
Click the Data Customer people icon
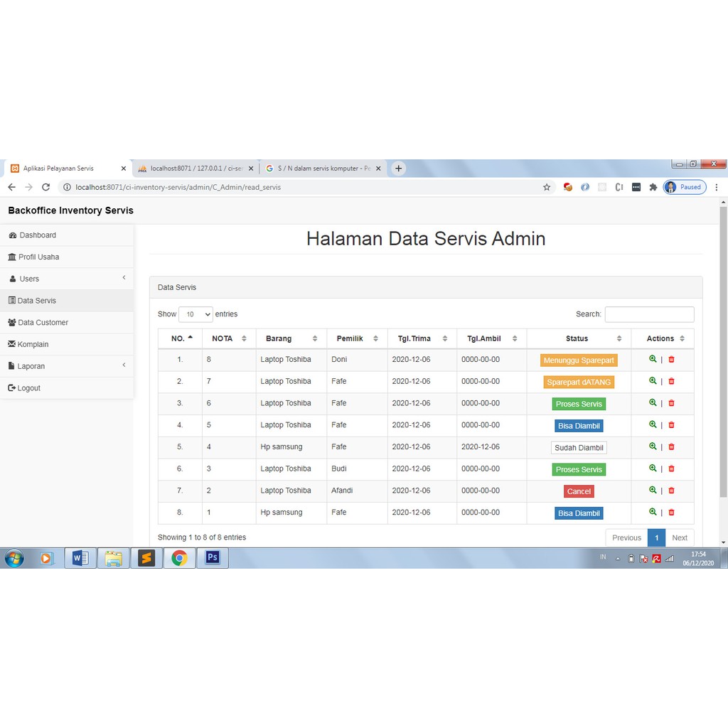13,322
